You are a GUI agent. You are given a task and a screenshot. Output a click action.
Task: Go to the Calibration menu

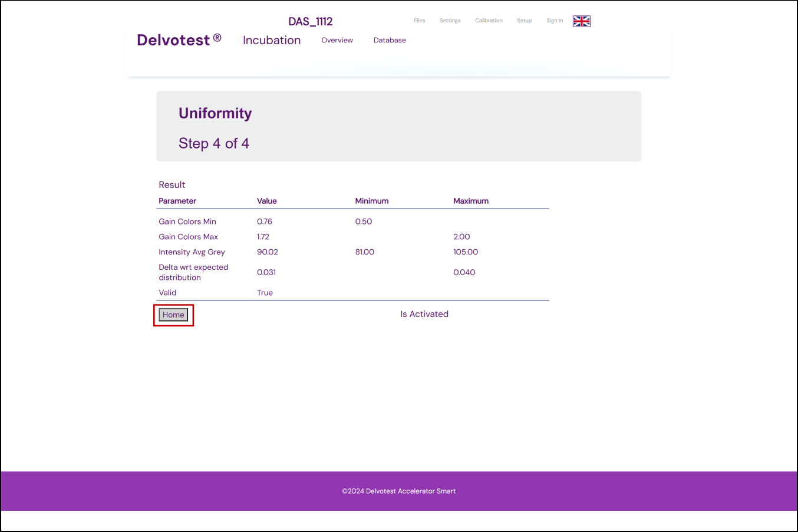(489, 21)
